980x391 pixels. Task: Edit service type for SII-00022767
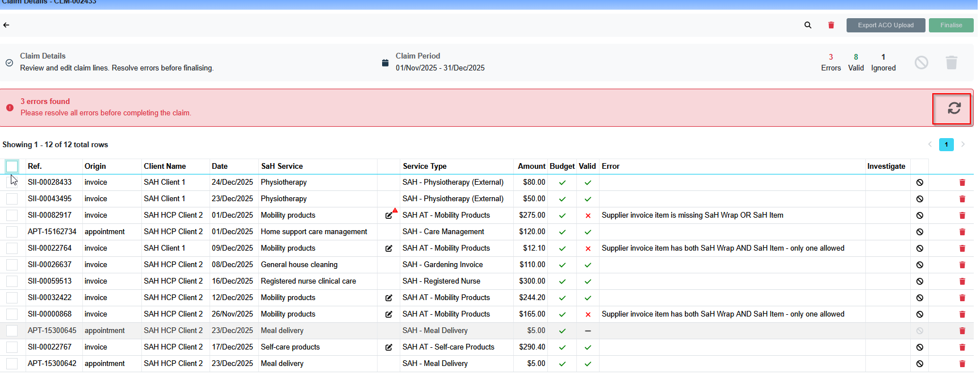389,347
